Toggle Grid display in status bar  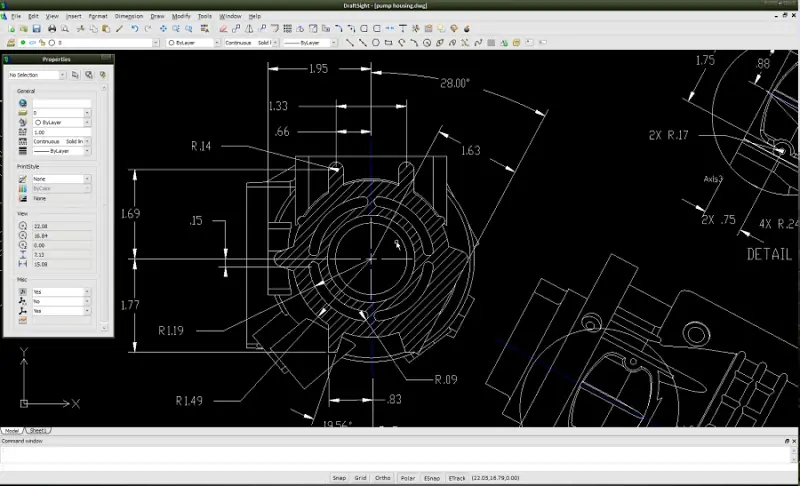pyautogui.click(x=360, y=478)
